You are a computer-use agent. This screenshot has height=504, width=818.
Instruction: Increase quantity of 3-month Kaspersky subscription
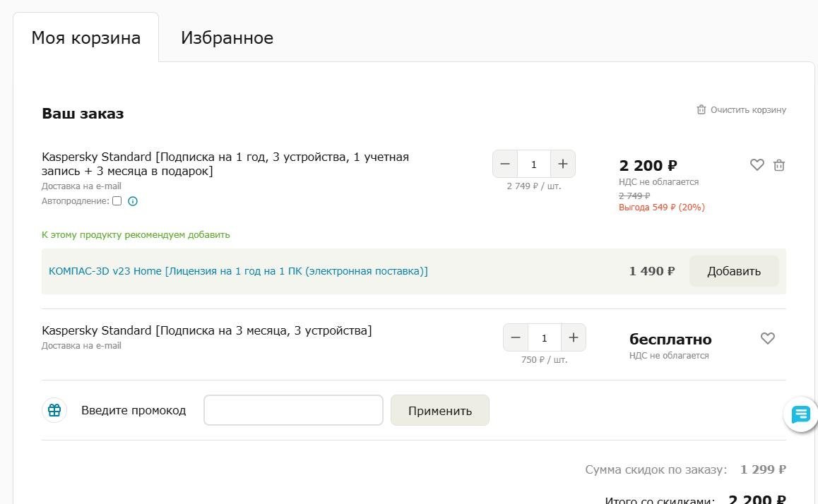point(574,337)
